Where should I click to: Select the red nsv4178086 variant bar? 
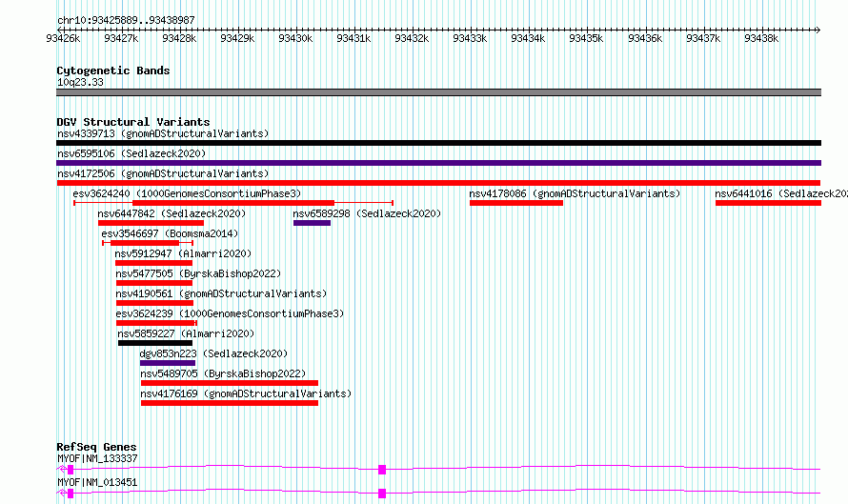(516, 203)
